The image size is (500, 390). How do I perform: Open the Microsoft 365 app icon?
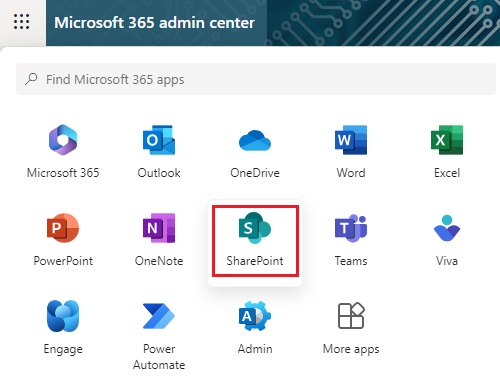[x=63, y=140]
